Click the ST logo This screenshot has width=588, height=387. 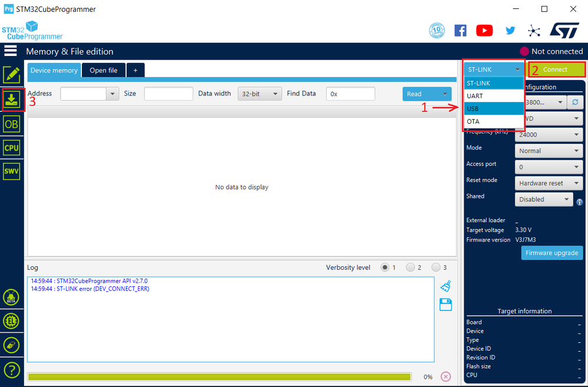pos(564,31)
